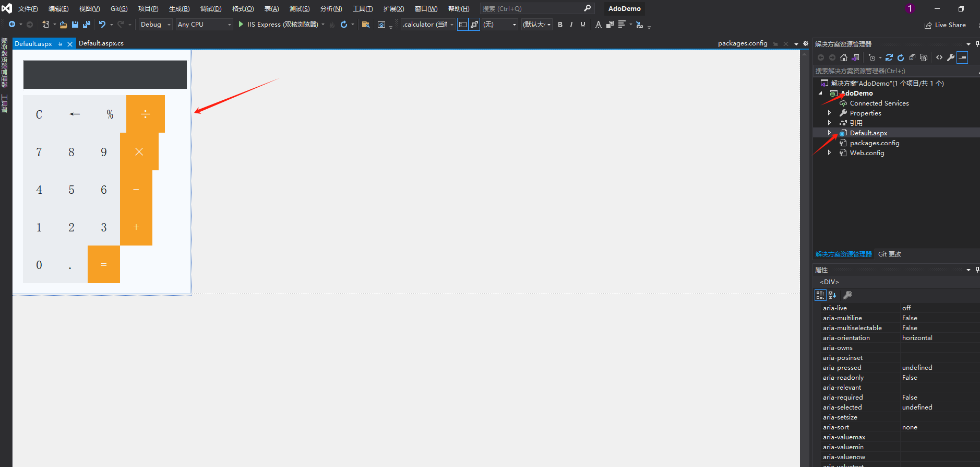The height and width of the screenshot is (467, 980).
Task: Click the text alignment icon
Action: [622, 25]
